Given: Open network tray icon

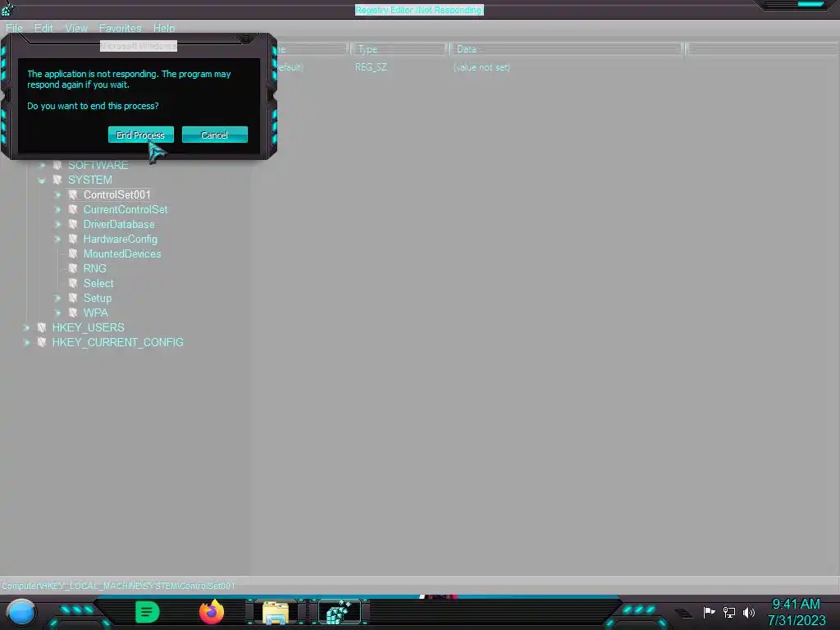Looking at the screenshot, I should pos(729,612).
